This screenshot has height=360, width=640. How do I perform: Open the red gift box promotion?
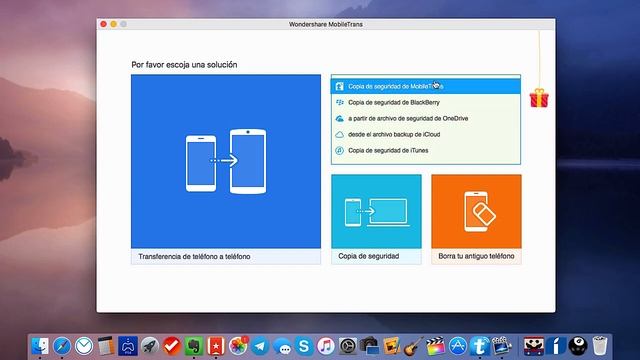(x=539, y=98)
